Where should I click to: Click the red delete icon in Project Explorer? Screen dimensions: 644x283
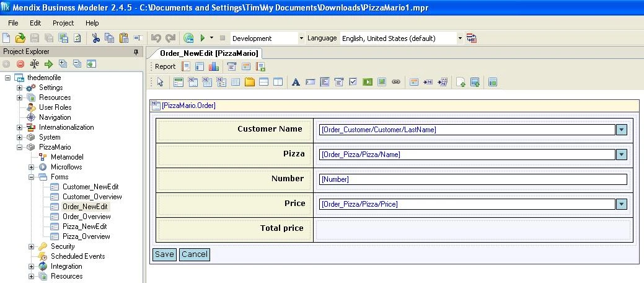point(20,63)
